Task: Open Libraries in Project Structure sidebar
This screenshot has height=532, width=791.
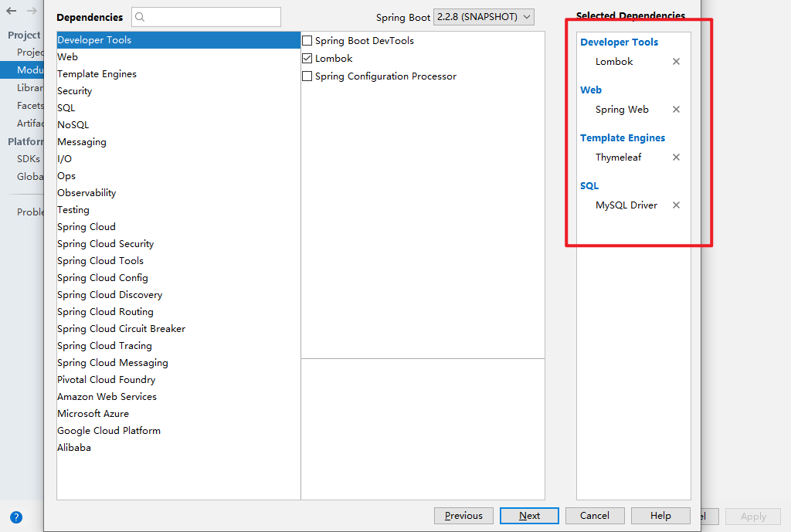Action: (22, 88)
